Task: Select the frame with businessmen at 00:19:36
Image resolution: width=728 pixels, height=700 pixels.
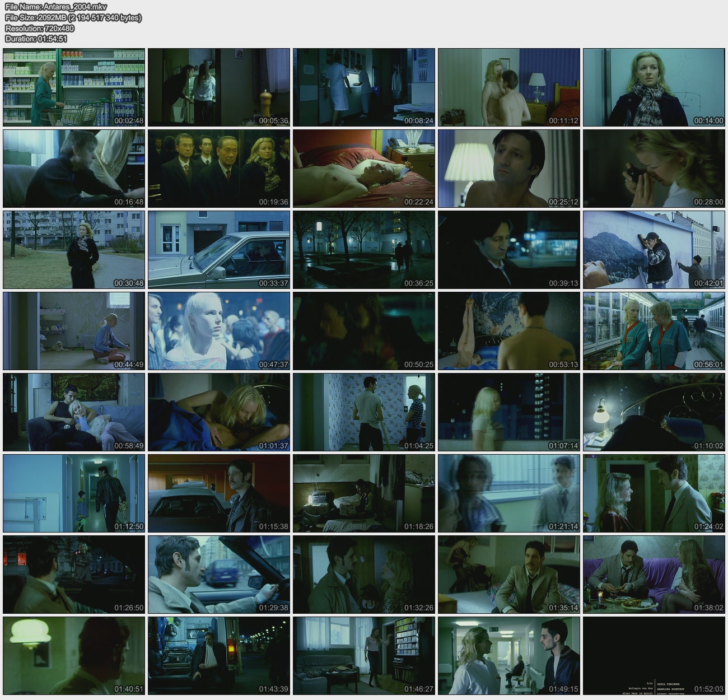Action: [219, 169]
